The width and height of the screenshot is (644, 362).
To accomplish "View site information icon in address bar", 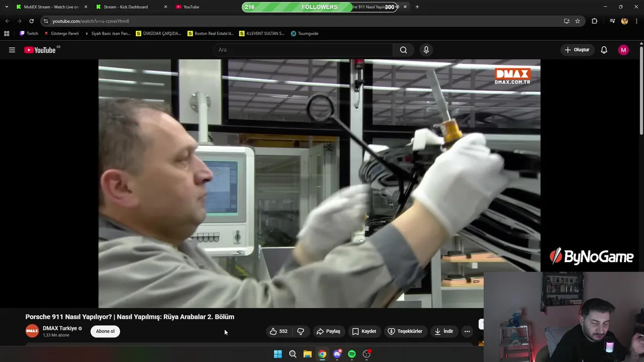I will point(46,21).
